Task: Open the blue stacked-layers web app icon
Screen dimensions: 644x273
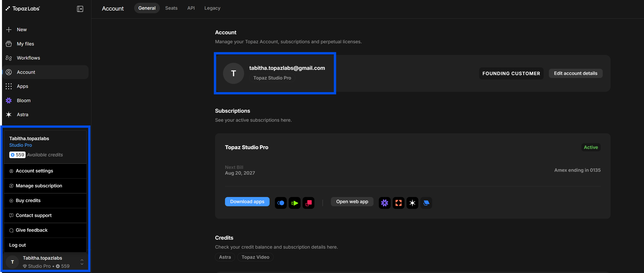Action: (426, 203)
